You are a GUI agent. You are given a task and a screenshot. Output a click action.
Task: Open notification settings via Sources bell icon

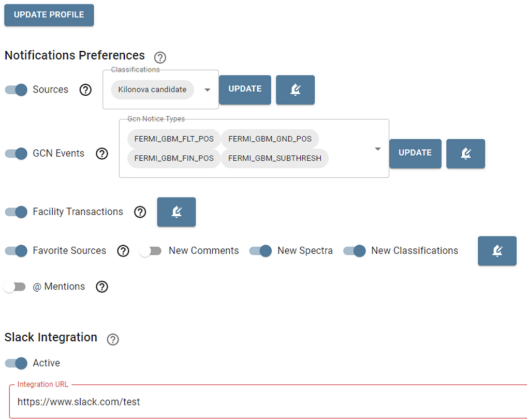click(295, 89)
